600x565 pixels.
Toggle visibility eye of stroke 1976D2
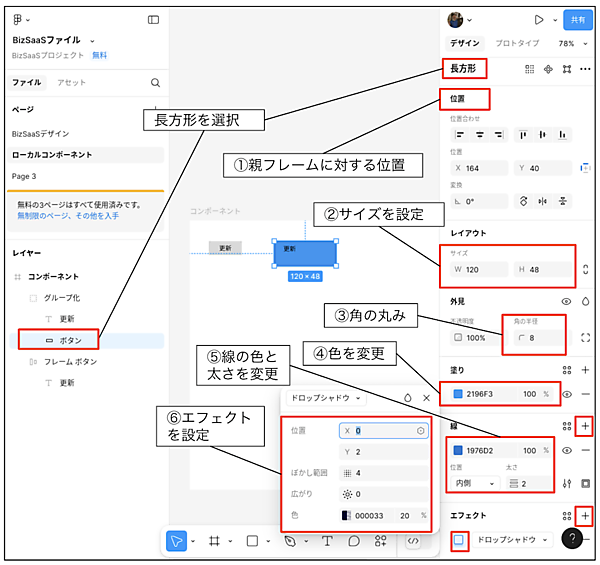567,451
